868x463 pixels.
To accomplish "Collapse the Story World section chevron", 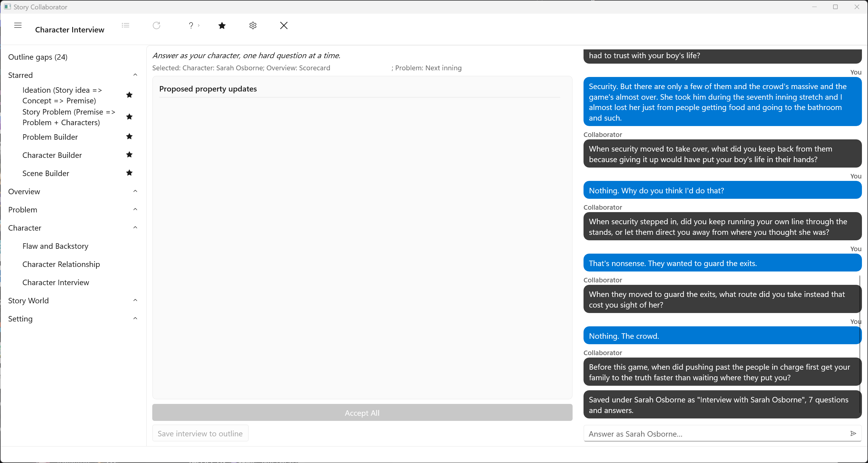I will pyautogui.click(x=136, y=300).
